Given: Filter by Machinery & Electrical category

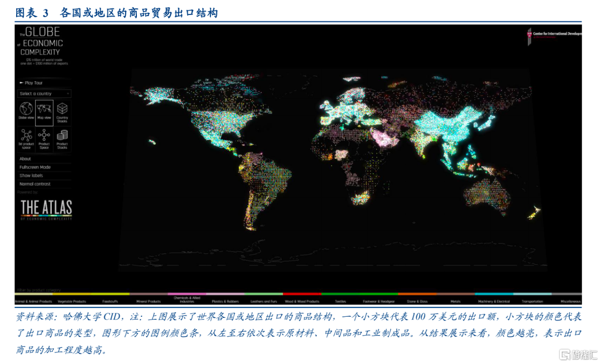Looking at the screenshot, I should pos(494,301).
